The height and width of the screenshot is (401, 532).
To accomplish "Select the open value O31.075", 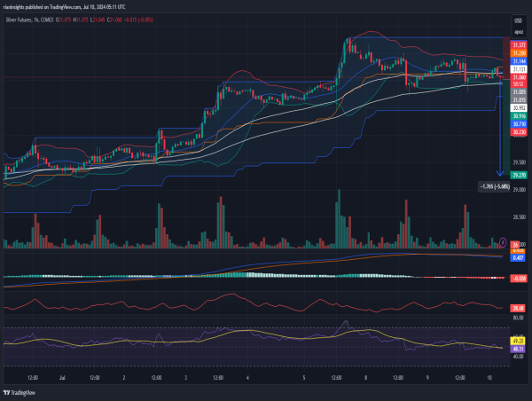I will point(64,20).
